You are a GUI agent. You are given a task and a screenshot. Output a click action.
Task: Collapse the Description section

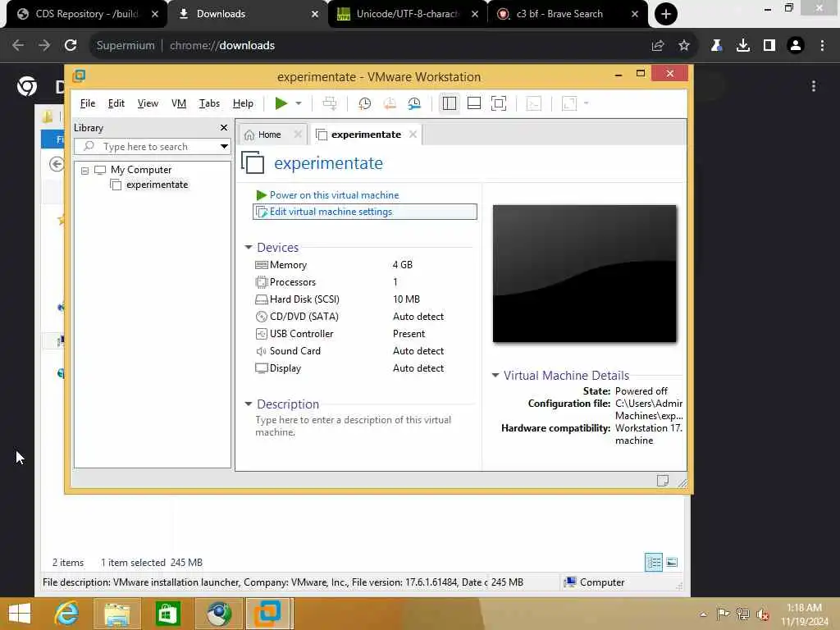point(248,404)
